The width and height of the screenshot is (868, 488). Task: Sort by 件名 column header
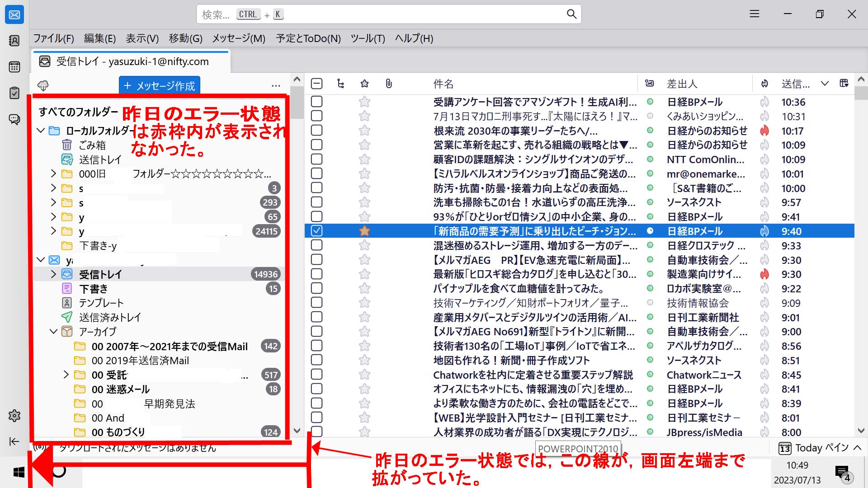443,84
